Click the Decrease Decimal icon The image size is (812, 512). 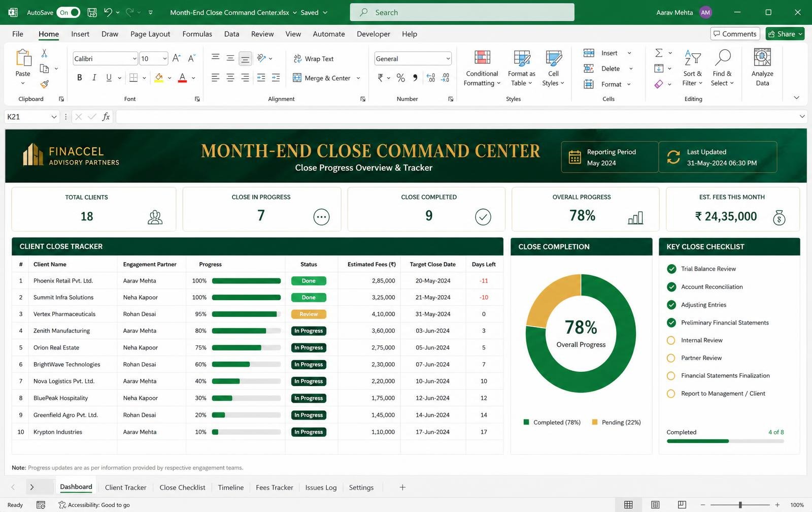point(445,78)
